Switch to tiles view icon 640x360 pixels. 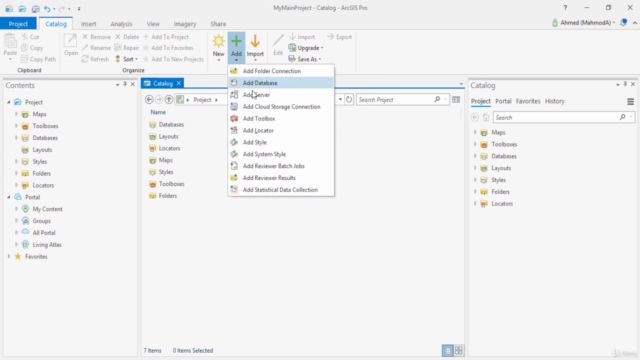[x=459, y=351]
